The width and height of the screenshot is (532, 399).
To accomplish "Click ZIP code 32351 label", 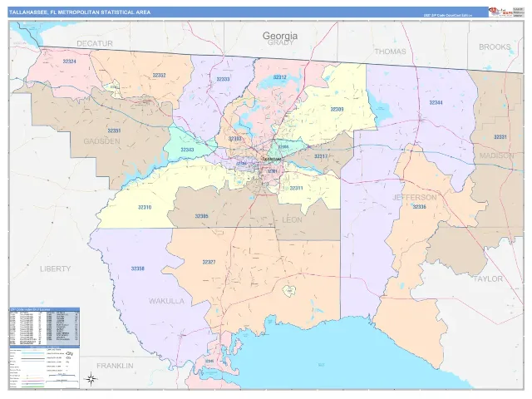I will click(x=114, y=131).
